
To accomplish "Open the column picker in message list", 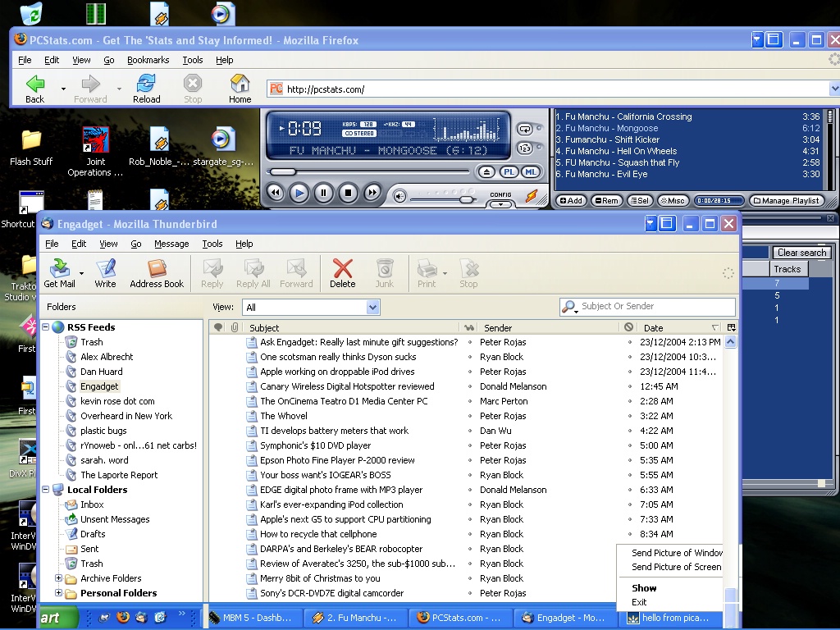I will click(x=731, y=327).
